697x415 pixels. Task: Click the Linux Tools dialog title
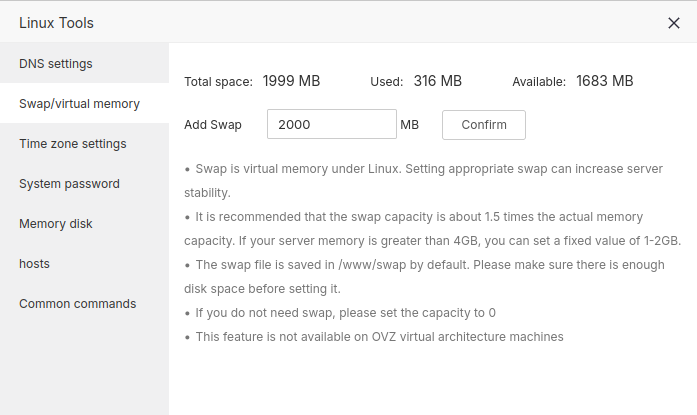point(56,23)
